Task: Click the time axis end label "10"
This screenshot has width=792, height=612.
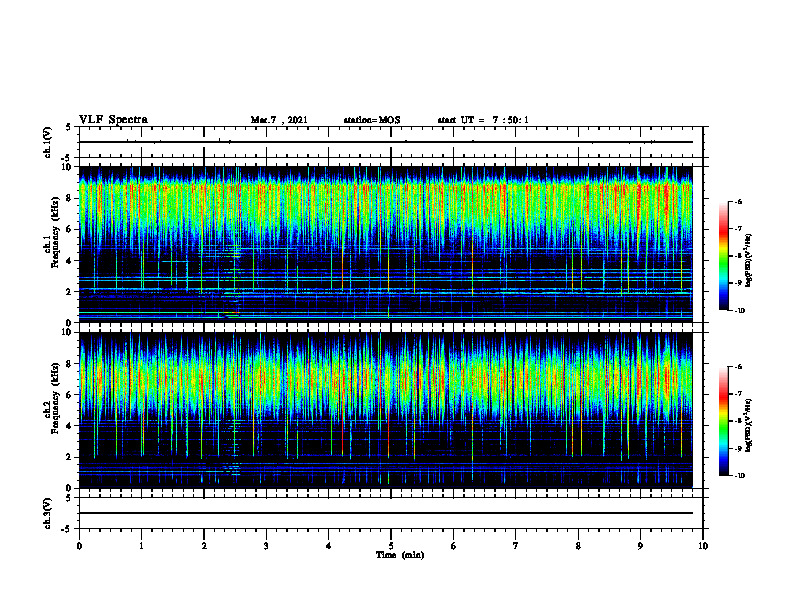Action: 703,546
